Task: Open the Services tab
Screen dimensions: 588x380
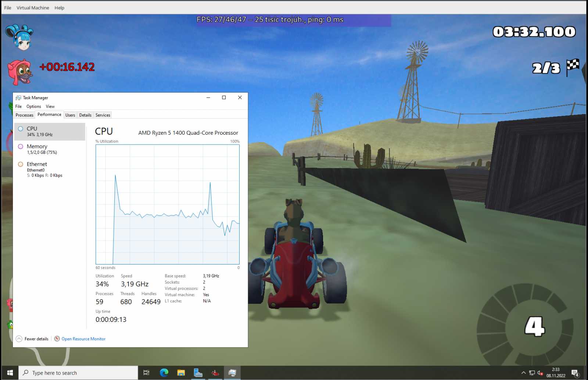Action: point(103,115)
